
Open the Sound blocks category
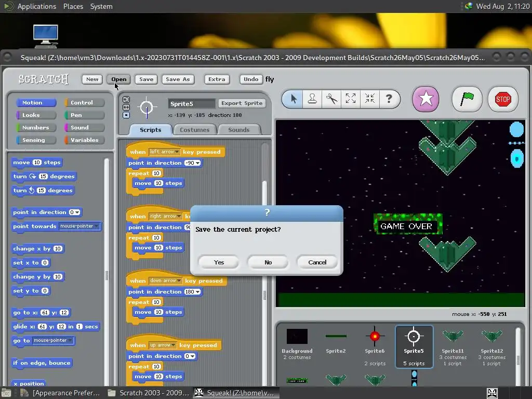pos(84,128)
